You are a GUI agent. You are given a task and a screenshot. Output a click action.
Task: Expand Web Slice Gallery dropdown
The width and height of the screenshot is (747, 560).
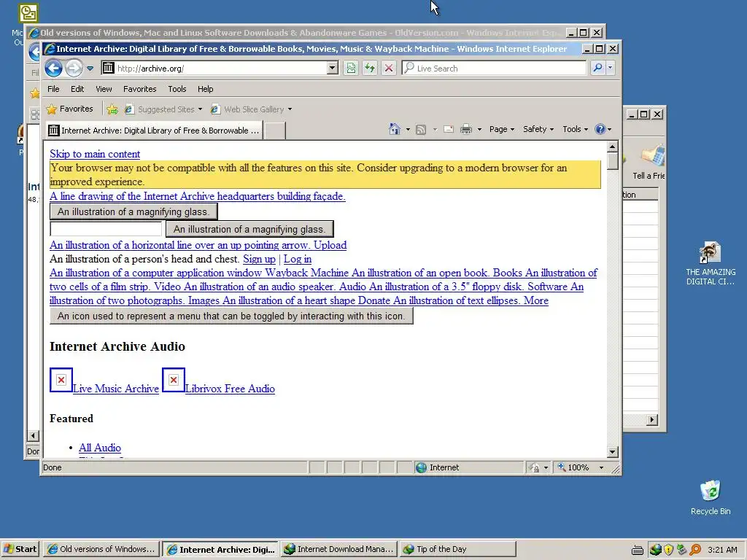click(290, 109)
